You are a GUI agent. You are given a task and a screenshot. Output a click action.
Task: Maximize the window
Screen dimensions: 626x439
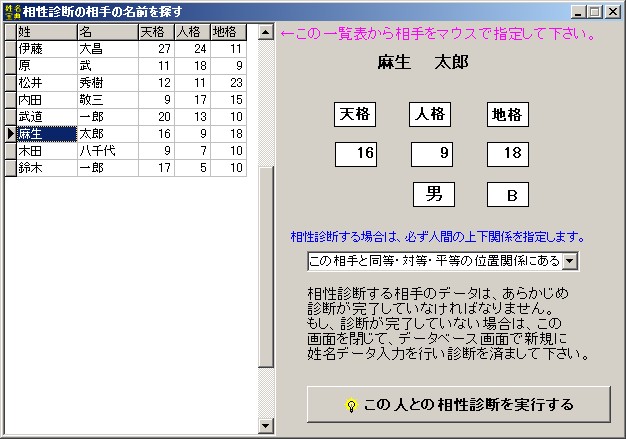(x=594, y=12)
